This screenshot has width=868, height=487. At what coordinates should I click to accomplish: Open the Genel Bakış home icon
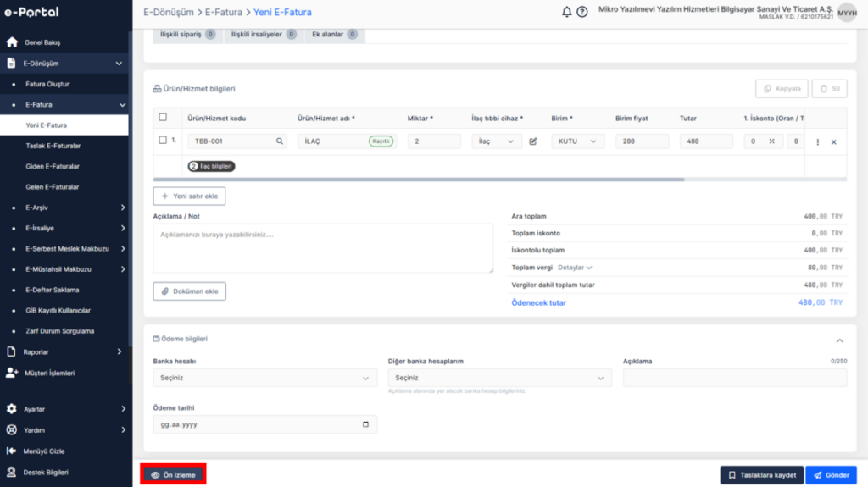point(12,42)
